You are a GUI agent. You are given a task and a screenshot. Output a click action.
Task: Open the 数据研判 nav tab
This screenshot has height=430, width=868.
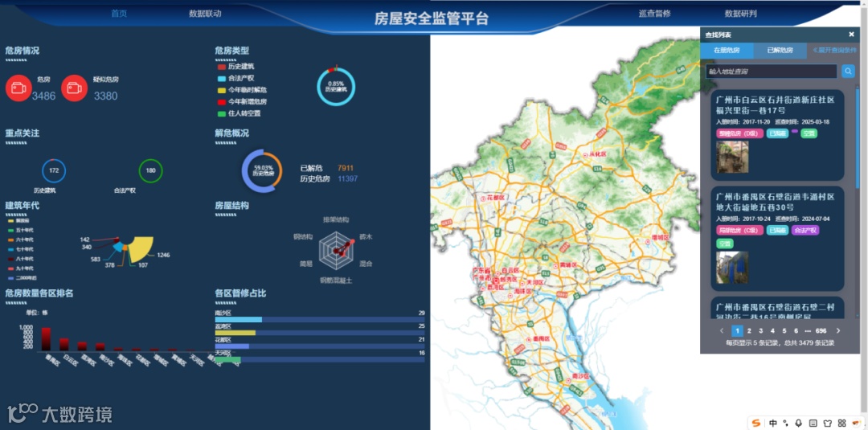click(741, 14)
